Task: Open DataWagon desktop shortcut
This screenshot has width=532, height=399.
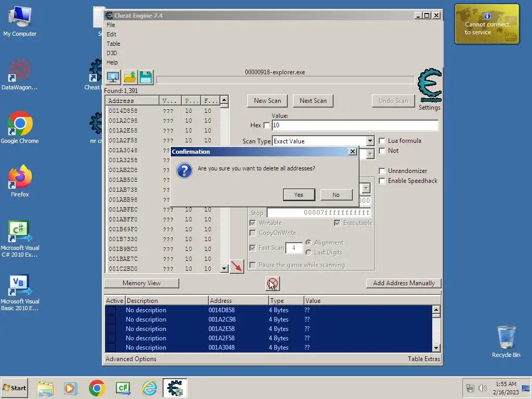Action: 20,75
